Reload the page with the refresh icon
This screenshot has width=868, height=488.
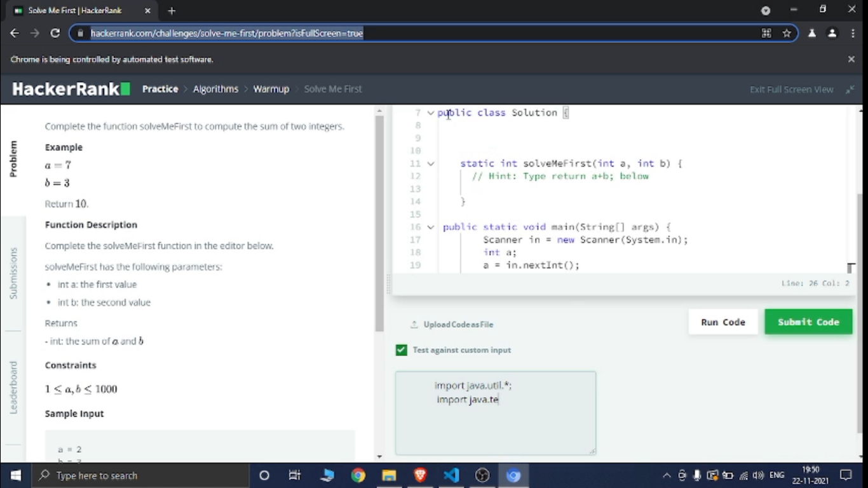[55, 33]
